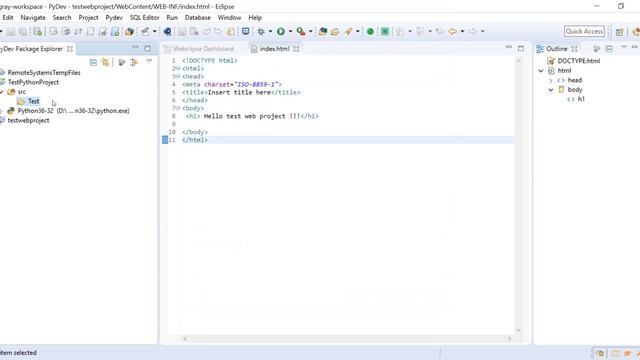Open Package Explorer view menu chevron
This screenshot has height=360, width=640.
click(x=149, y=61)
